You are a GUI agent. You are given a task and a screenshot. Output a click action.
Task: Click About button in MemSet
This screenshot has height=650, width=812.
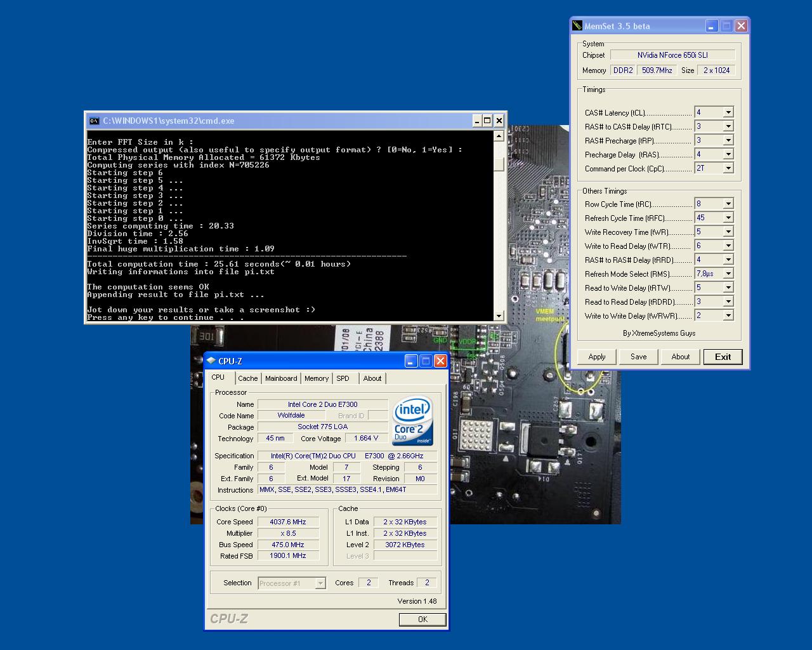[681, 357]
